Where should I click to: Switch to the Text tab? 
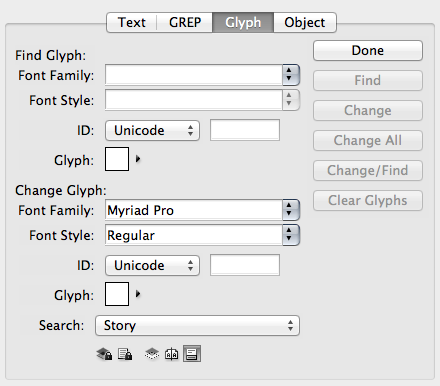[132, 22]
